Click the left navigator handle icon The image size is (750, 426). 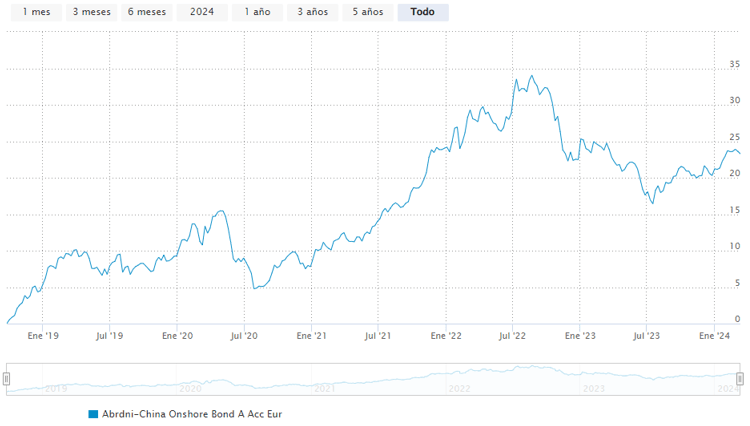coord(7,378)
